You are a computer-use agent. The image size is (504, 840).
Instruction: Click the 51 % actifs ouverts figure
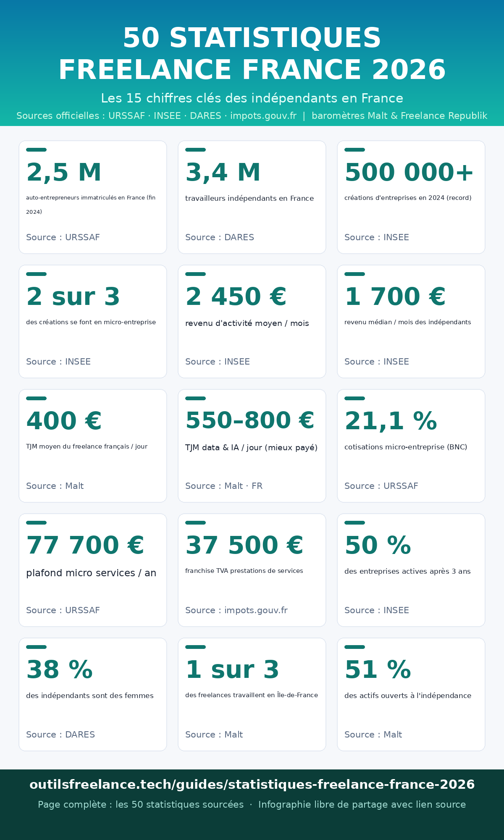(378, 670)
